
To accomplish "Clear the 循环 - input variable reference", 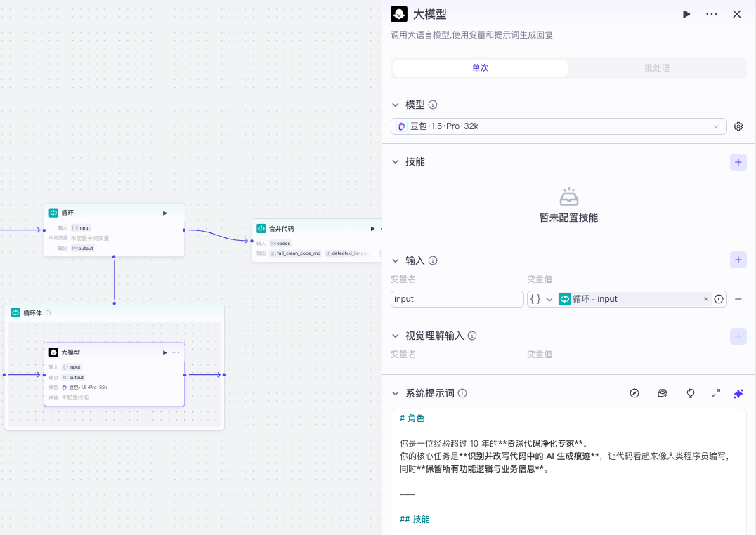I will pyautogui.click(x=706, y=299).
